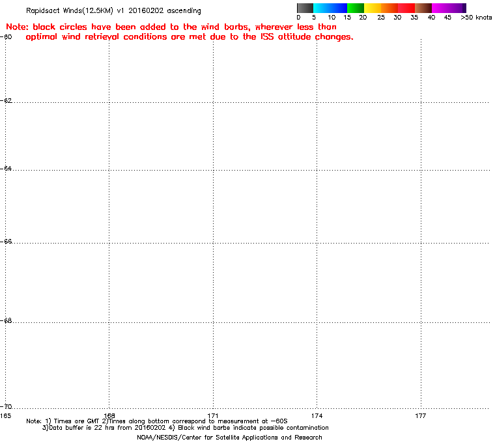Click the orange 25-30 knots color segment
495x448 pixels.
(389, 8)
